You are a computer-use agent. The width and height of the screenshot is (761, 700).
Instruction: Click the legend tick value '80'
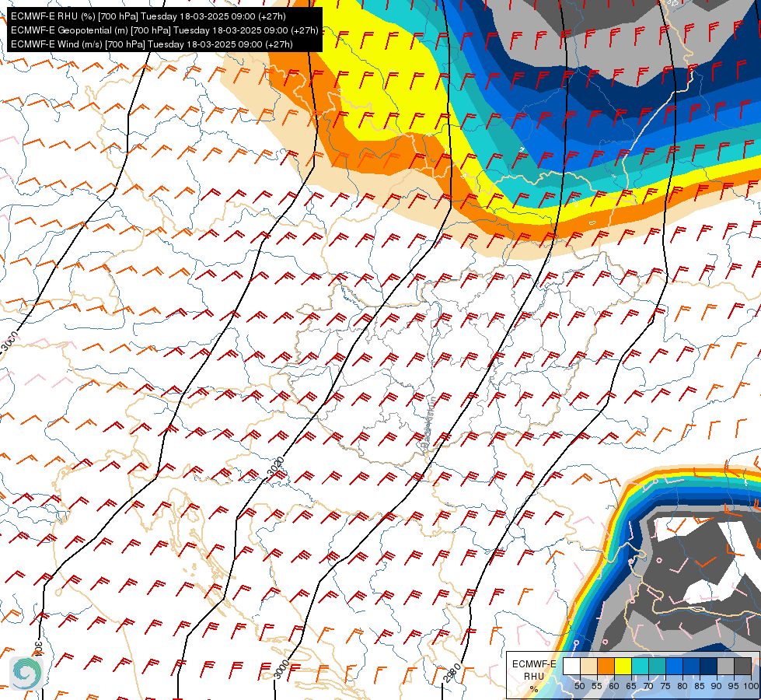click(682, 686)
